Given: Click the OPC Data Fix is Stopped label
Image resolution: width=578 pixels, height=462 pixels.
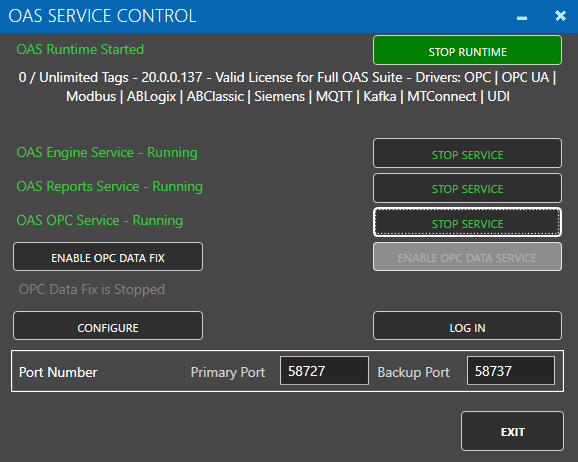Looking at the screenshot, I should click(92, 290).
